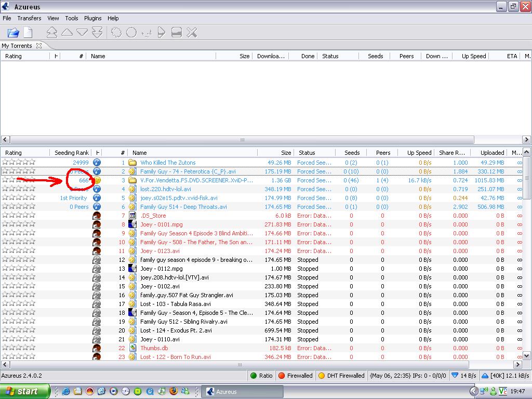The height and width of the screenshot is (399, 532).
Task: Select torrent Family Guy 514 - Deep Throats.avi
Action: pyautogui.click(x=183, y=207)
